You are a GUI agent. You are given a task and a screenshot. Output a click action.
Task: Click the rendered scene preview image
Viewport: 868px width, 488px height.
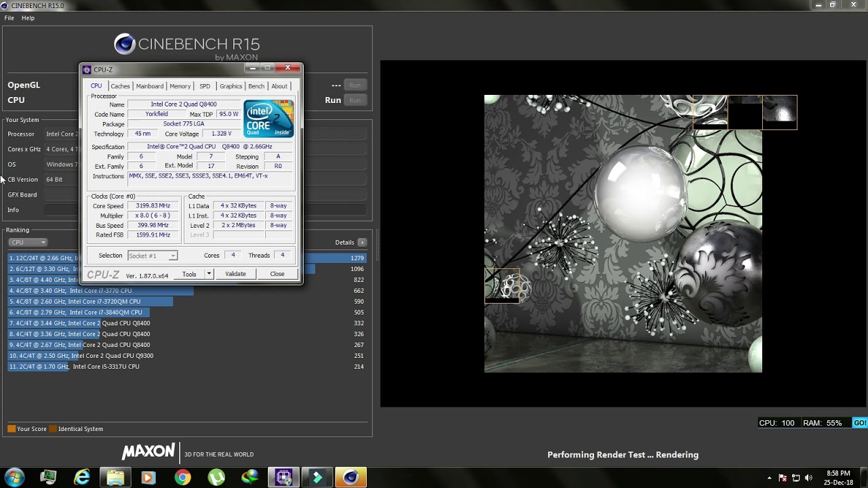tap(623, 234)
